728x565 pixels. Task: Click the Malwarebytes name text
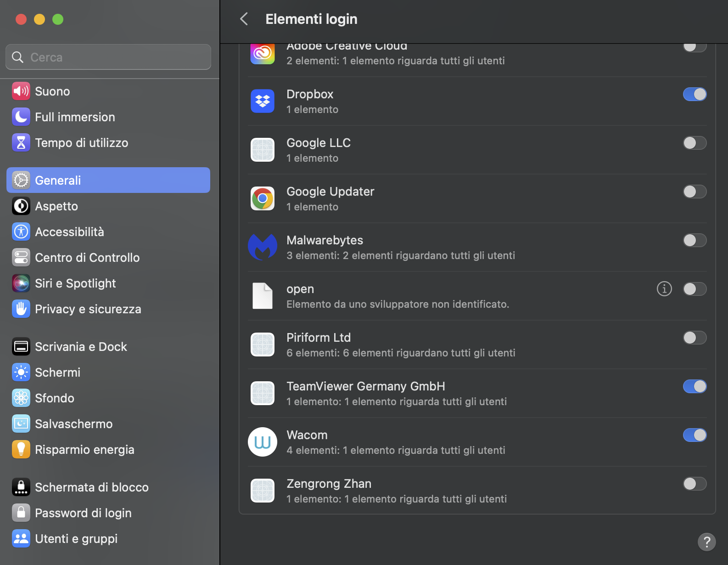point(325,240)
